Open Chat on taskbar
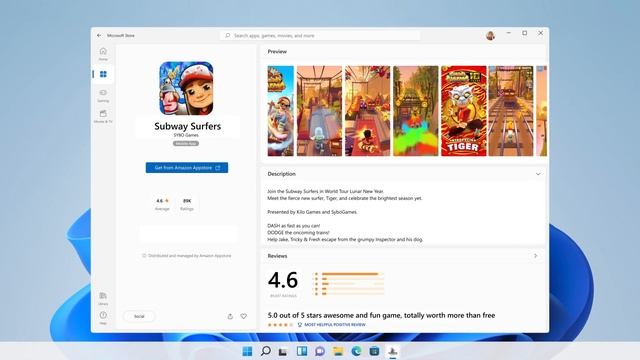This screenshot has width=640, height=360. [320, 351]
